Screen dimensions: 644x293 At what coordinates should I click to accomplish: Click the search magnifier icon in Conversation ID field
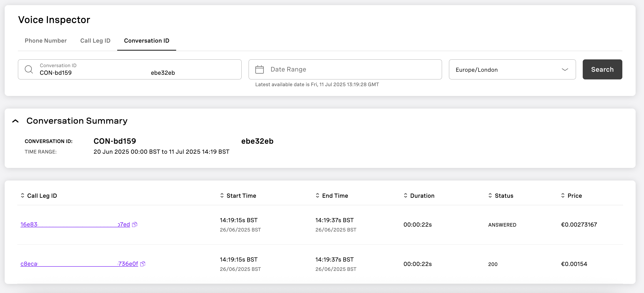click(29, 69)
